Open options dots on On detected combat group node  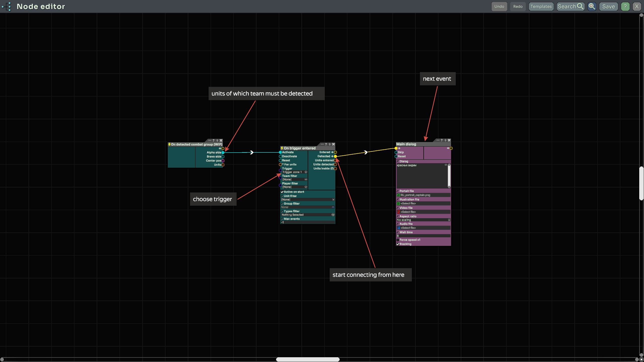[x=210, y=141]
